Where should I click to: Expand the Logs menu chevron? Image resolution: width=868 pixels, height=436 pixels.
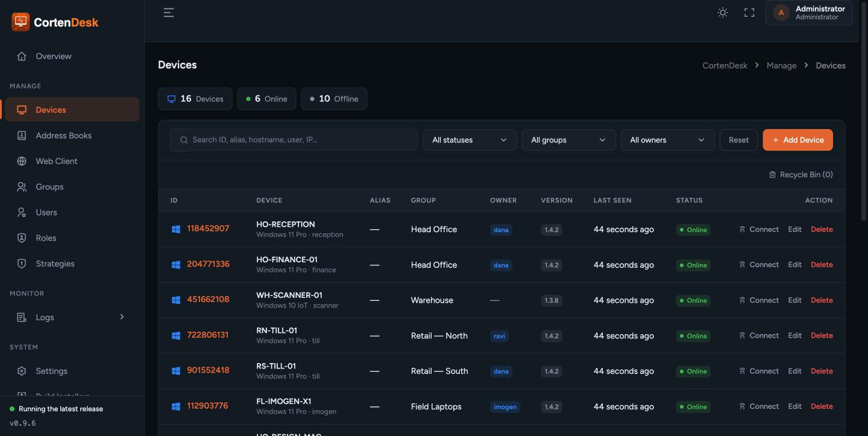coord(122,317)
